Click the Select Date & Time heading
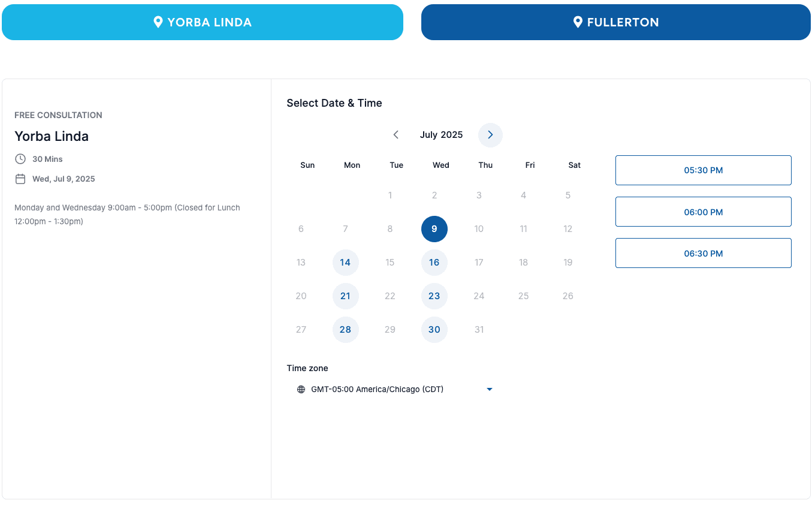The width and height of the screenshot is (812, 518). tap(334, 103)
